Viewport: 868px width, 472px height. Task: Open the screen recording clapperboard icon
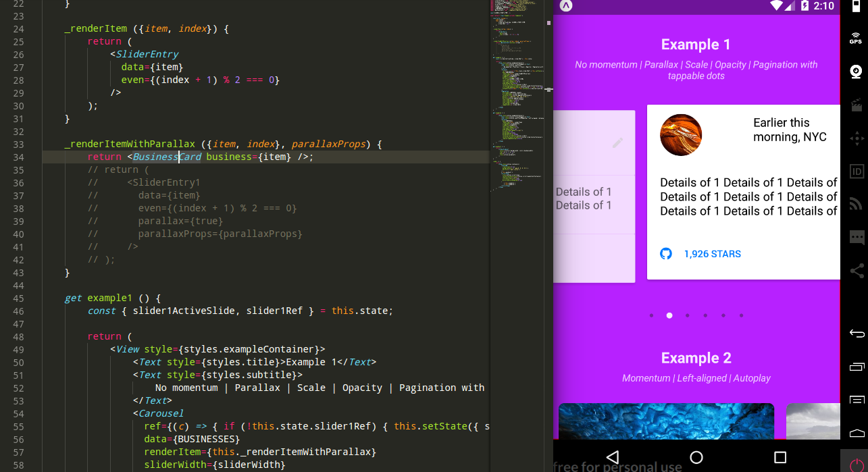click(x=857, y=105)
